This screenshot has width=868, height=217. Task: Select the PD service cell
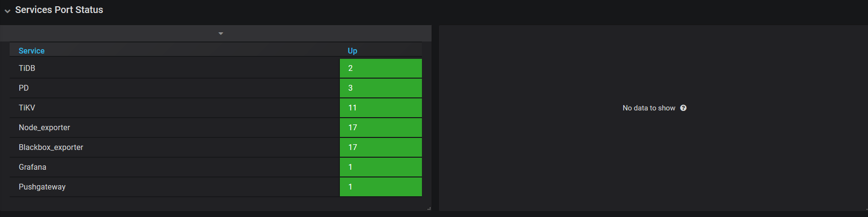tap(24, 88)
